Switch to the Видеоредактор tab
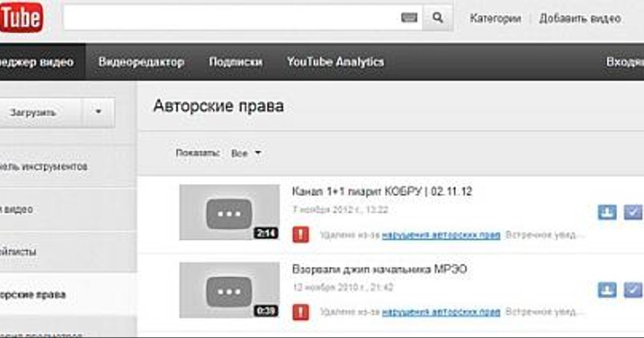 point(141,62)
